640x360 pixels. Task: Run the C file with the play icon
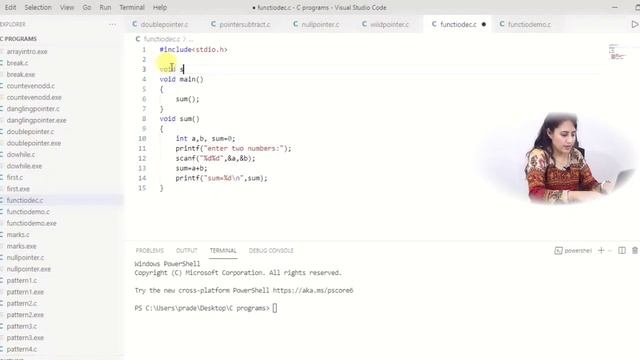[635, 24]
